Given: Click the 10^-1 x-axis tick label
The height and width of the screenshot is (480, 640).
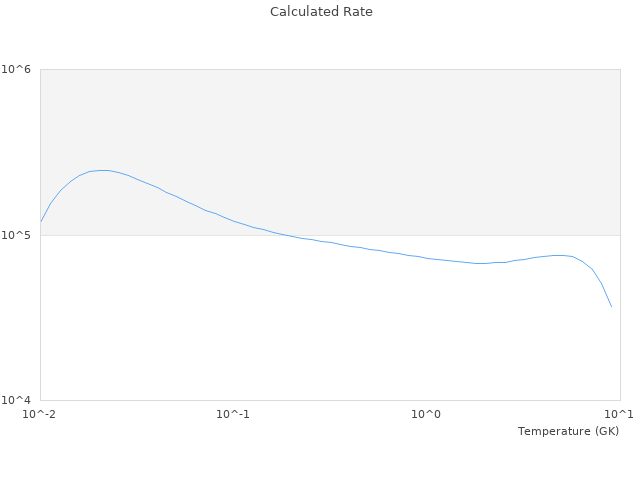Looking at the screenshot, I should point(233,414).
